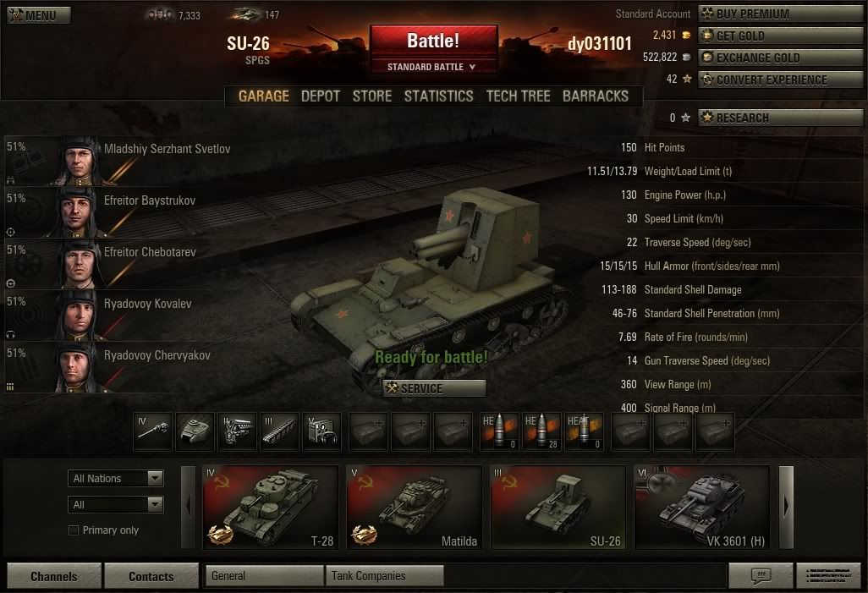Viewport: 868px width, 593px height.
Task: Select the HE shell with 28 rounds
Action: pyautogui.click(x=541, y=432)
